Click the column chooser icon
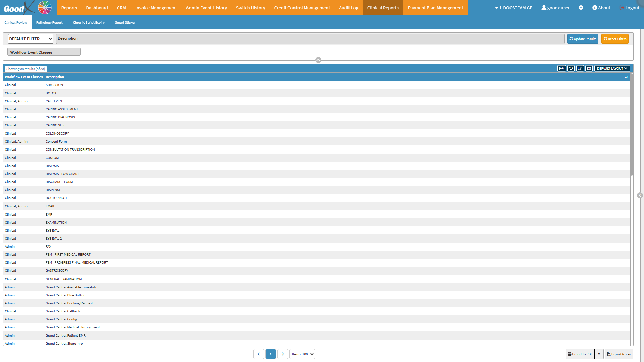 589,68
